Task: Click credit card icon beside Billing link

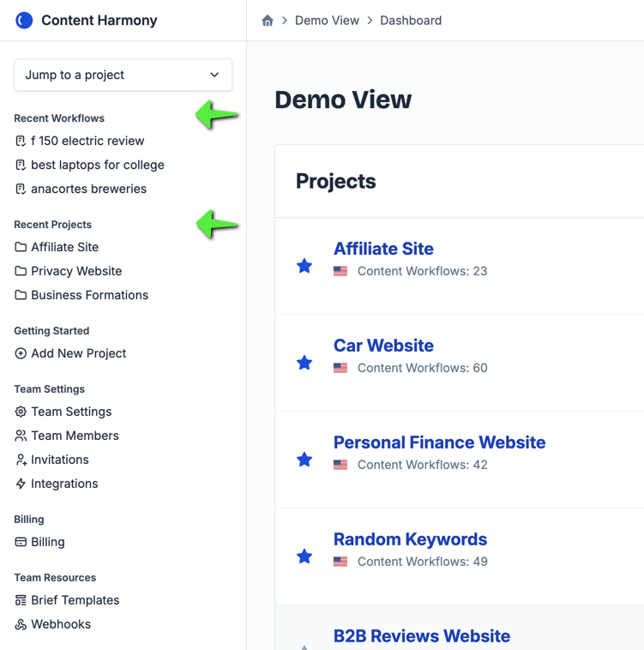Action: coord(21,542)
